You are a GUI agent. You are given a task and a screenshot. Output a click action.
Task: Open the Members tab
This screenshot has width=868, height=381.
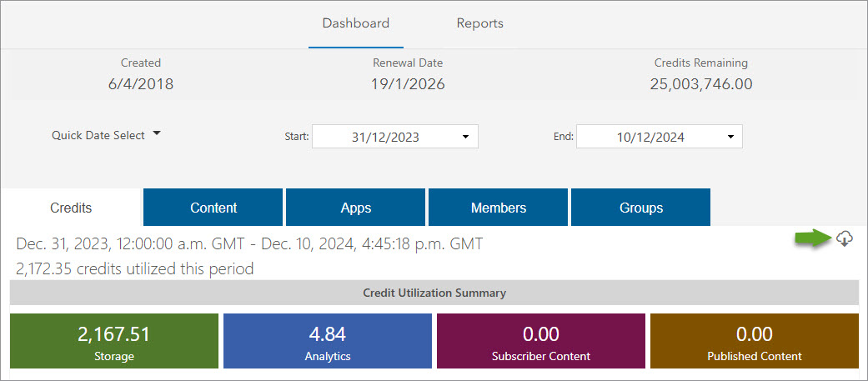(499, 208)
